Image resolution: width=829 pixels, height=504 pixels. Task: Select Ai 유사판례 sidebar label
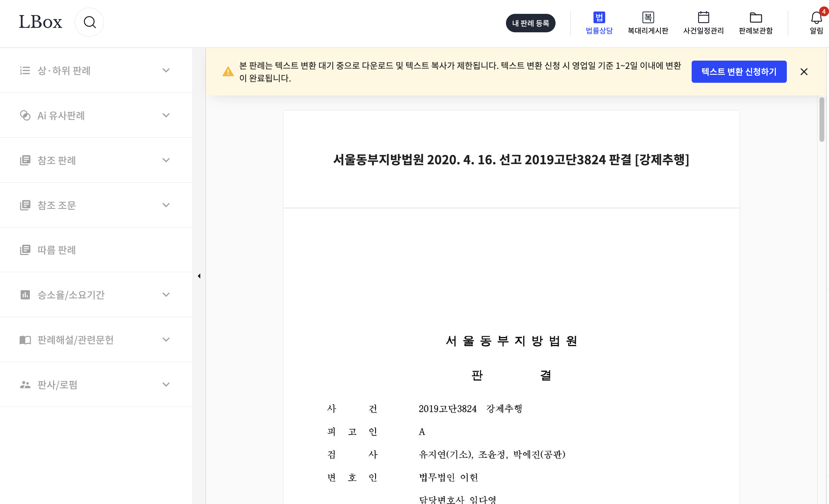click(x=61, y=115)
